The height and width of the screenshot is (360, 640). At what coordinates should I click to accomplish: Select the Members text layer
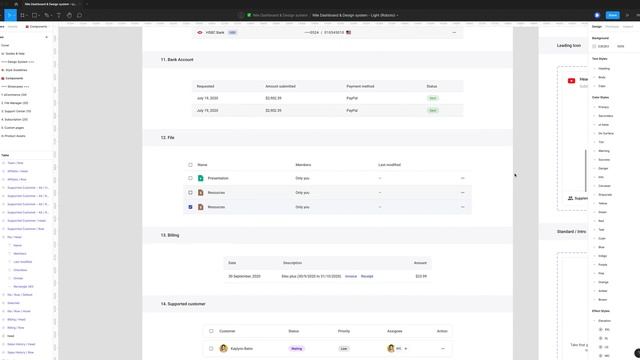pos(20,253)
